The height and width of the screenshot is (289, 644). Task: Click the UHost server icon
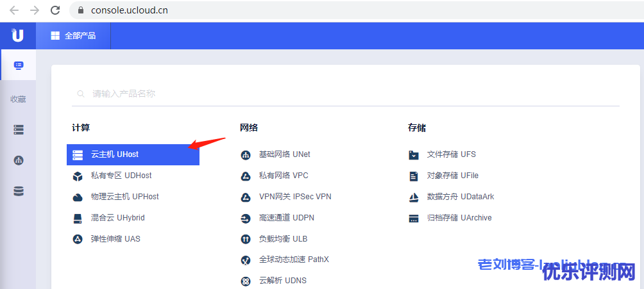click(78, 155)
